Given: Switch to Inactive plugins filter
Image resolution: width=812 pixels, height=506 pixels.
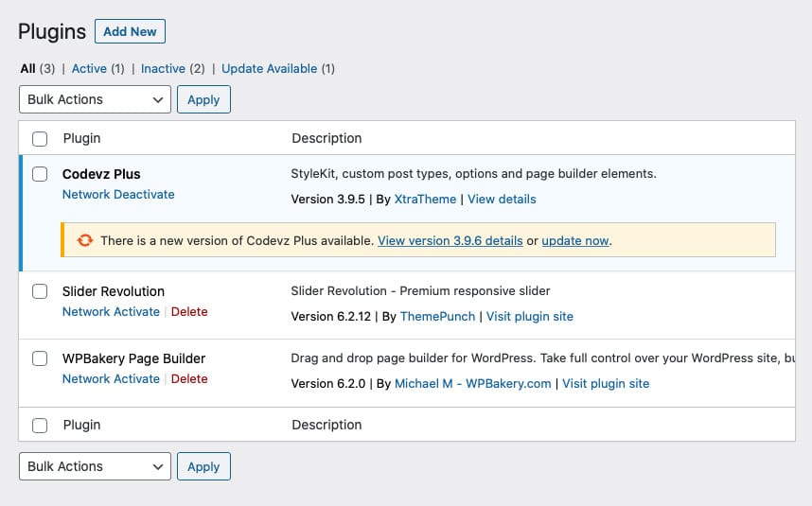Looking at the screenshot, I should tap(163, 68).
